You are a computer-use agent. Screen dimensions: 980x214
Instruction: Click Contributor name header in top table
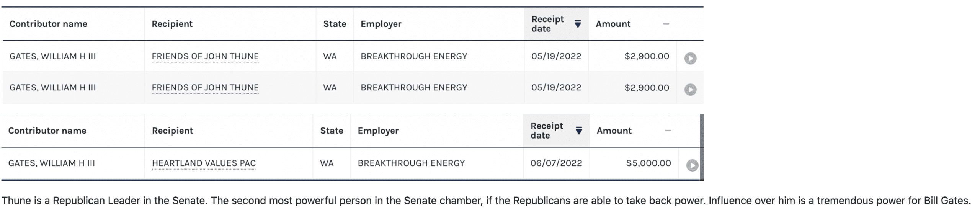48,24
